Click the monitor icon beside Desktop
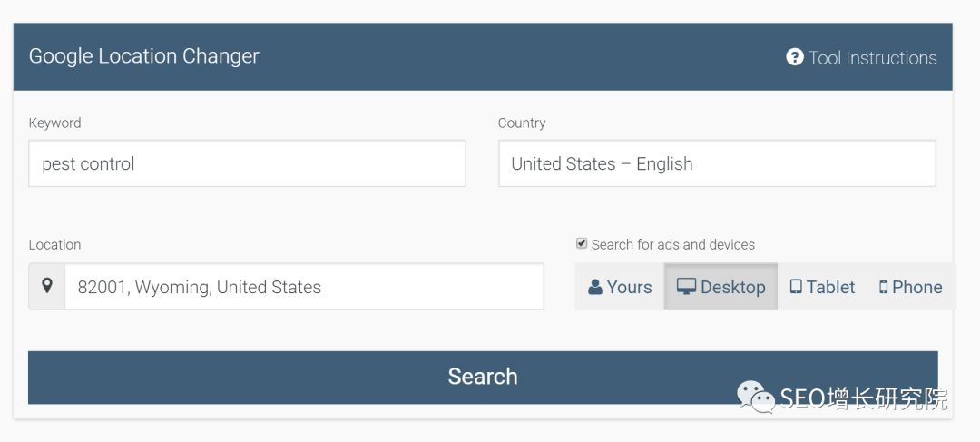Screen dimensions: 980x442 pyautogui.click(x=686, y=287)
